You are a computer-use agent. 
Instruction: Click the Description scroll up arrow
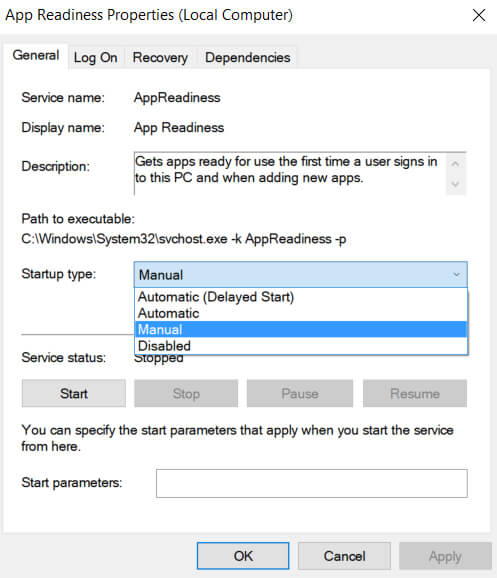(x=455, y=164)
